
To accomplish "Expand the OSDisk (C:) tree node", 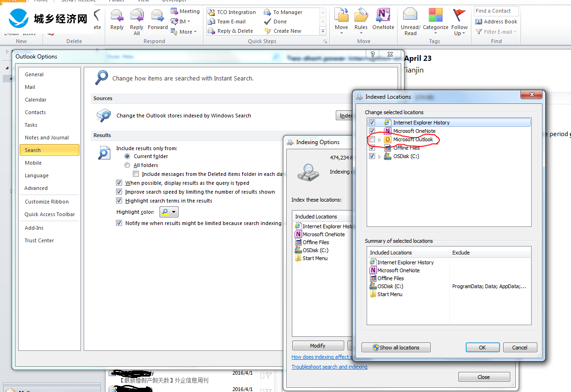I will click(380, 156).
